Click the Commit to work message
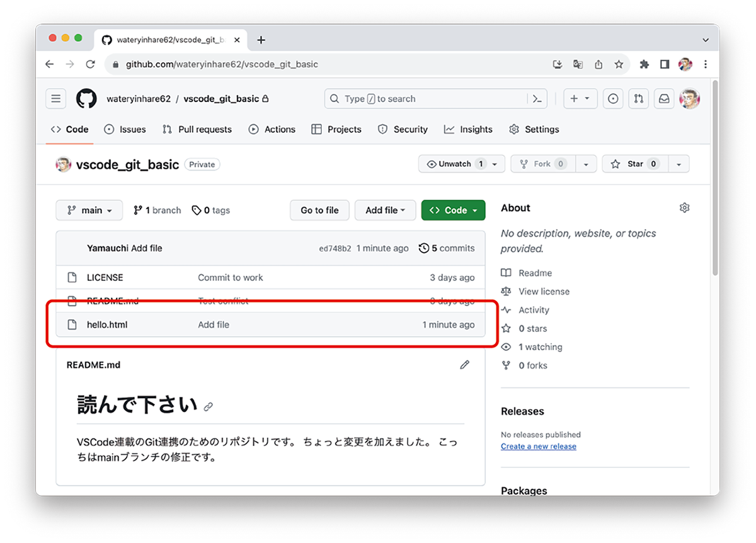The image size is (756, 543). 231,278
